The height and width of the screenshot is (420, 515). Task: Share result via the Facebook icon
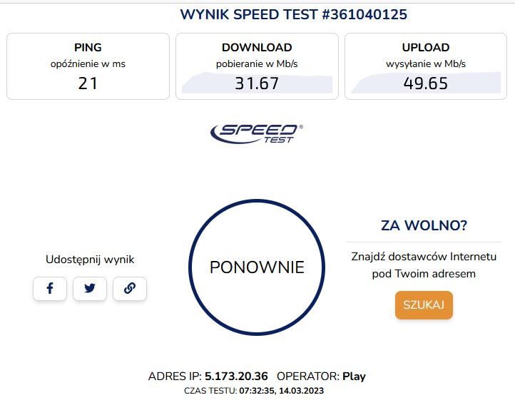click(50, 289)
